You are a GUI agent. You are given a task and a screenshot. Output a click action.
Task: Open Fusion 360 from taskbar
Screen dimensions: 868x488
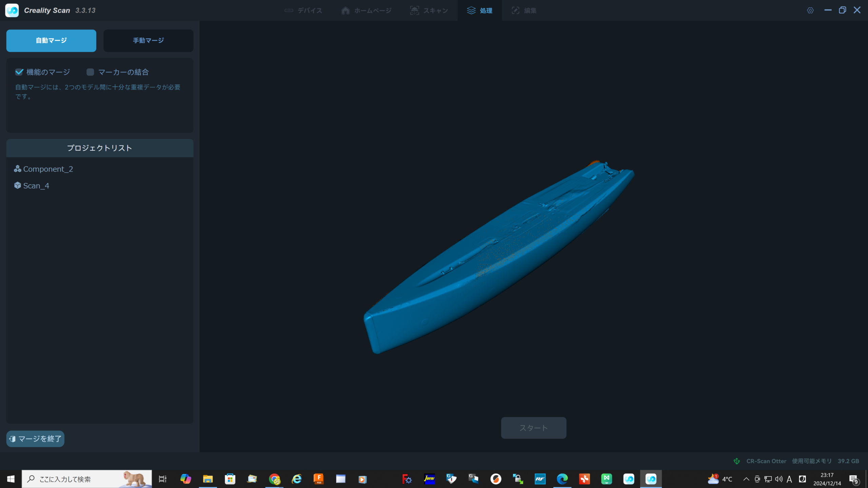[x=318, y=479]
